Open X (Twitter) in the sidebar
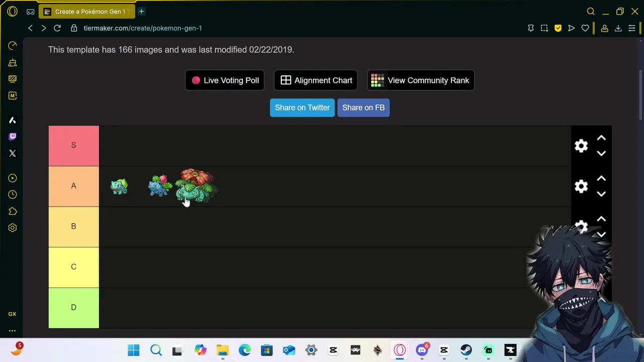 13,153
